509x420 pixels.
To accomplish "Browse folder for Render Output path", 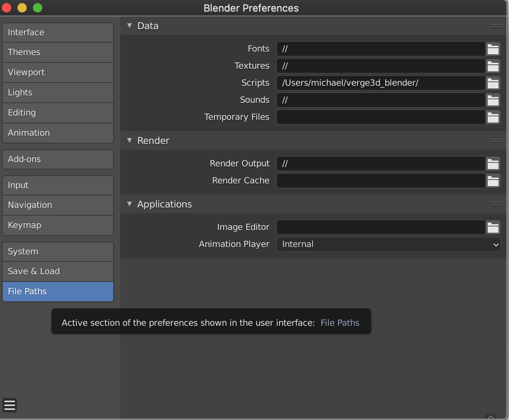I will click(x=493, y=164).
